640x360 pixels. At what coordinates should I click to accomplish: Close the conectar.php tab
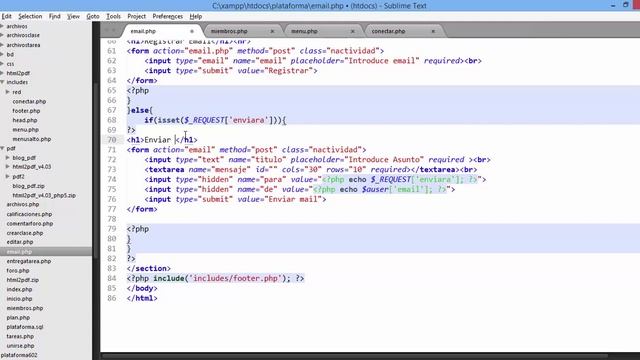tap(433, 31)
